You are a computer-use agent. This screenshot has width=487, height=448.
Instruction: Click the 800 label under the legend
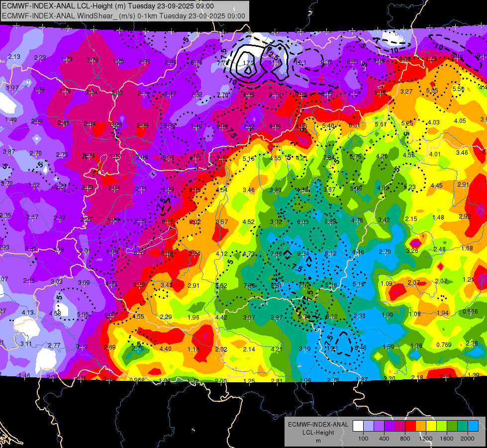coord(405,439)
